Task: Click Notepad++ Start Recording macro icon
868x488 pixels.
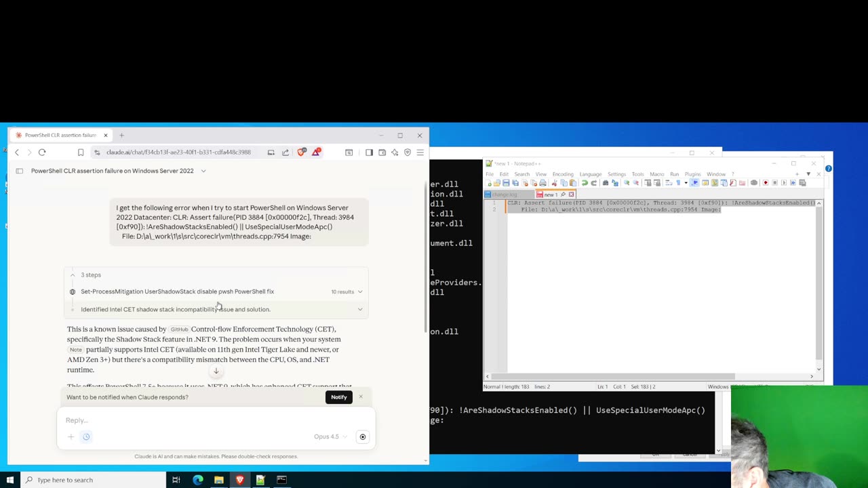Action: pos(766,182)
